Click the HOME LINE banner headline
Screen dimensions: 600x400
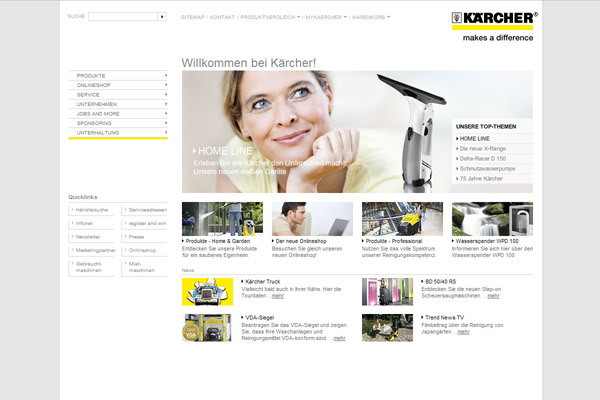click(x=223, y=151)
